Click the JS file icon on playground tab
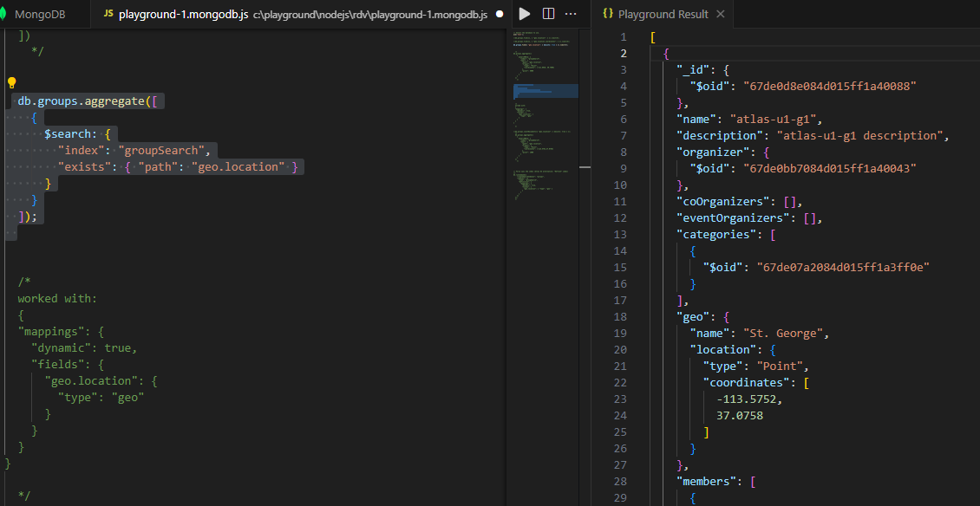 coord(108,15)
